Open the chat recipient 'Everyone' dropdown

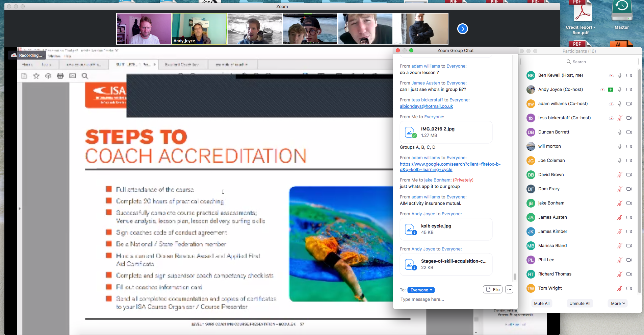point(421,290)
